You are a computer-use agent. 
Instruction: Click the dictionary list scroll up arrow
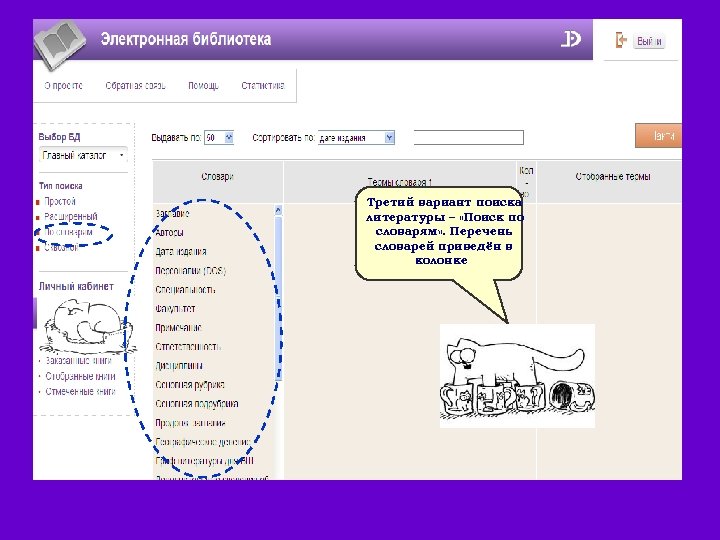tap(278, 210)
